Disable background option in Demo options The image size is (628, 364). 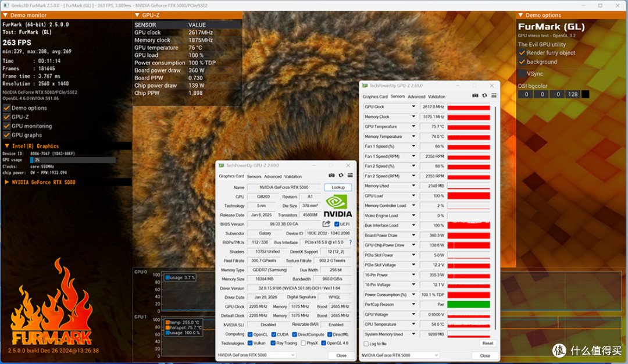(522, 62)
